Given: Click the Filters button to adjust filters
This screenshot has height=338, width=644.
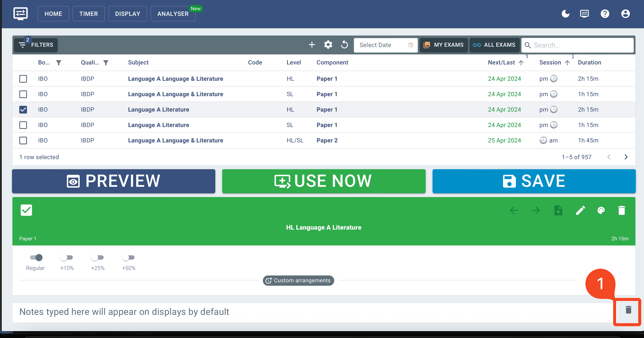Looking at the screenshot, I should coord(36,45).
